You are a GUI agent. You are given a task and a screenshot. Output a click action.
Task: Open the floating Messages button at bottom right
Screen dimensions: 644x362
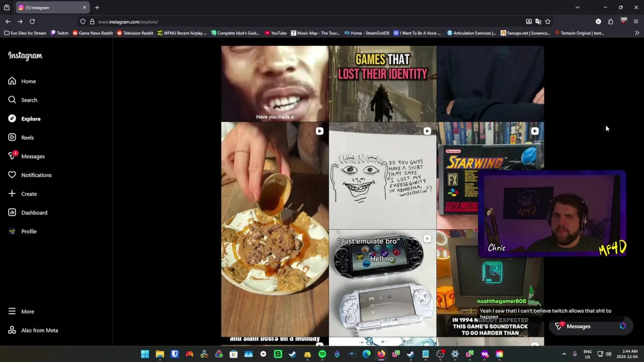tap(591, 326)
